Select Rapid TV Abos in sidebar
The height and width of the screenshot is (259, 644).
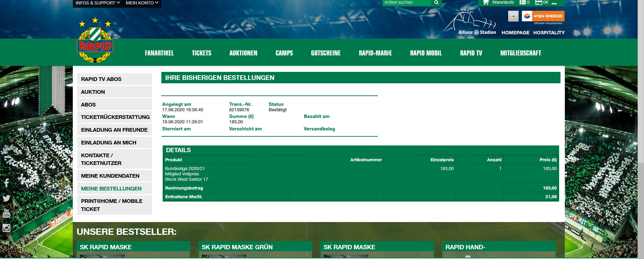(x=114, y=79)
